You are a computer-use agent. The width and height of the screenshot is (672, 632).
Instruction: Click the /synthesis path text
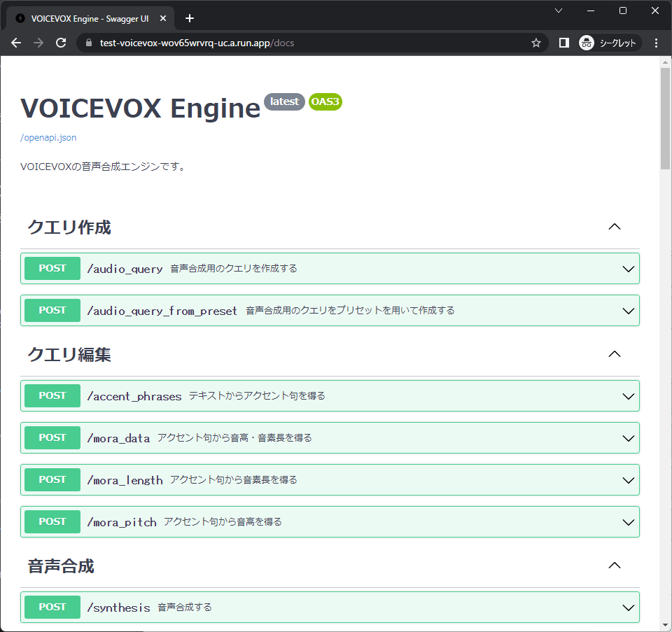119,607
